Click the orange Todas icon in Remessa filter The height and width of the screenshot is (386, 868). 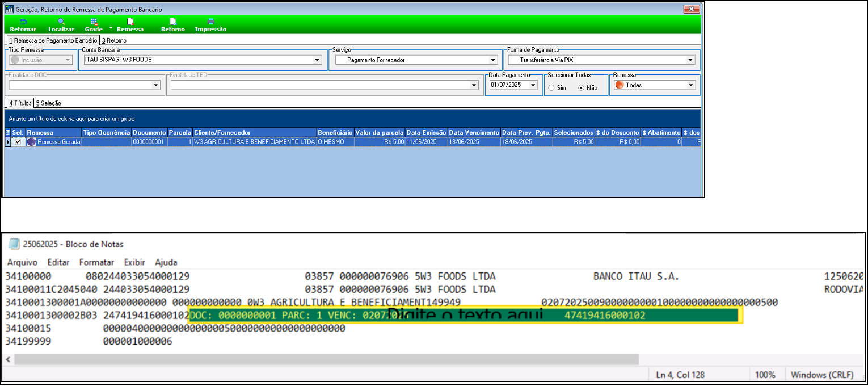tap(620, 85)
